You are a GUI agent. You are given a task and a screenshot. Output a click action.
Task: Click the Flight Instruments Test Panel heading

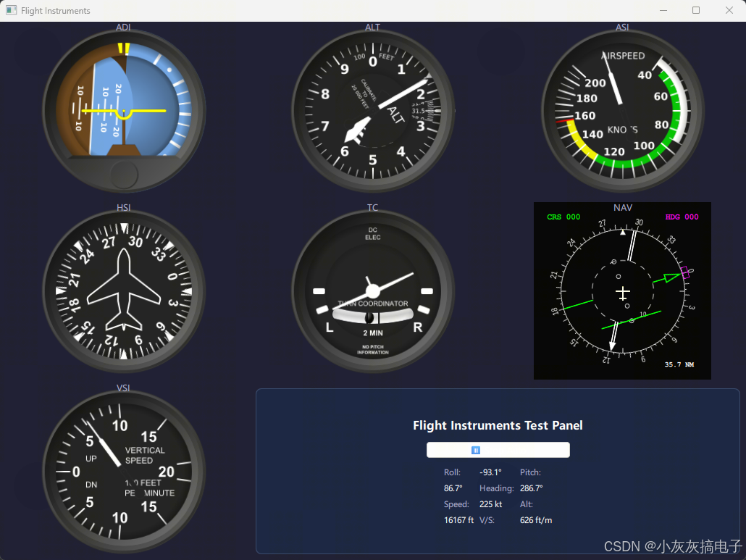pyautogui.click(x=498, y=425)
